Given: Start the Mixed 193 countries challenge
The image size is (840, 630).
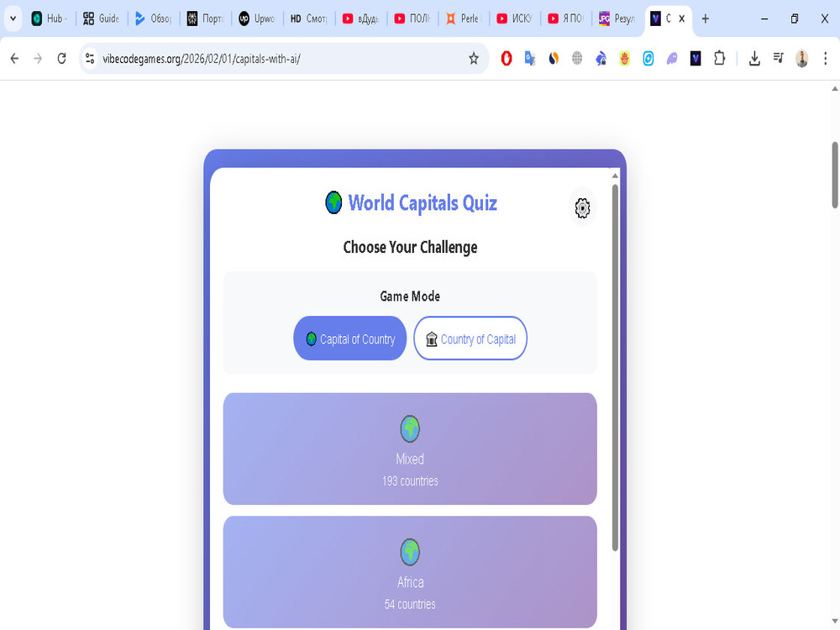Looking at the screenshot, I should coord(410,449).
